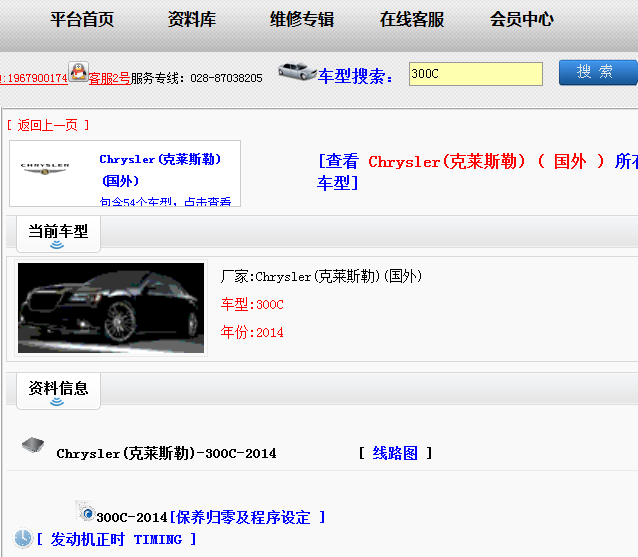Click the blue wave icon under 资料信息
638x557 pixels.
(x=57, y=402)
